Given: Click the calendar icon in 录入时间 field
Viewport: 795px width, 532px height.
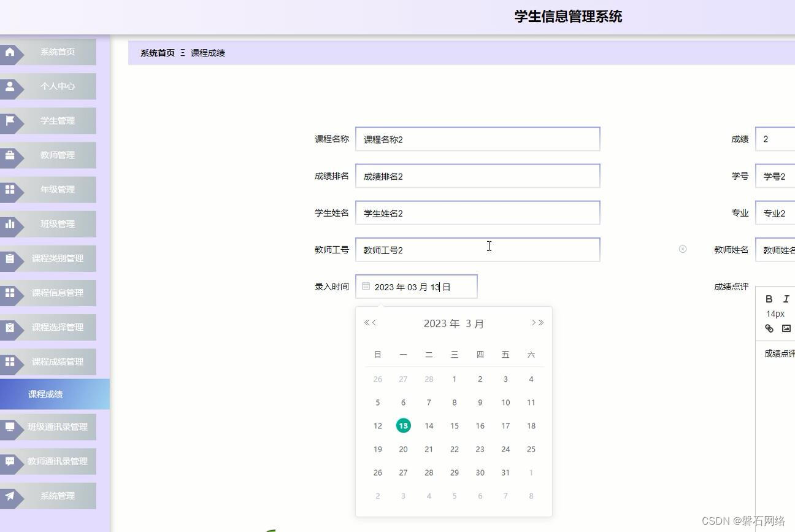Looking at the screenshot, I should click(x=366, y=286).
